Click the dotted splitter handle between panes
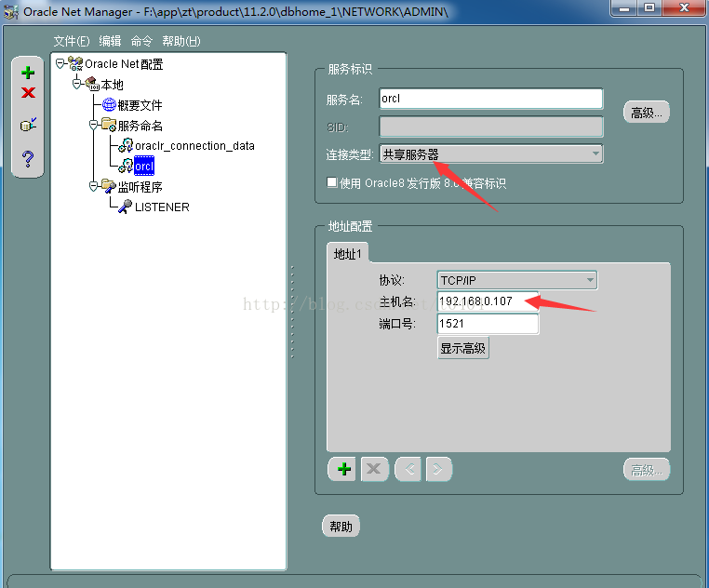709x588 pixels. [x=292, y=312]
